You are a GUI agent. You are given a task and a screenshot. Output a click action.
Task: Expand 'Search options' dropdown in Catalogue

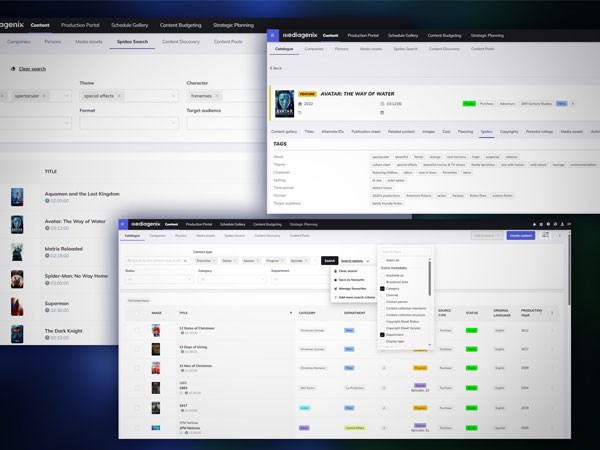[x=355, y=261]
